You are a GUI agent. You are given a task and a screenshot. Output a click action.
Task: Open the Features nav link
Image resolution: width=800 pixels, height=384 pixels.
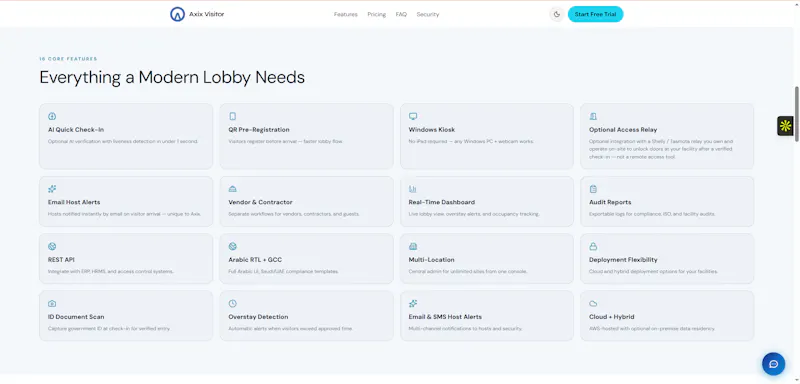click(x=345, y=14)
